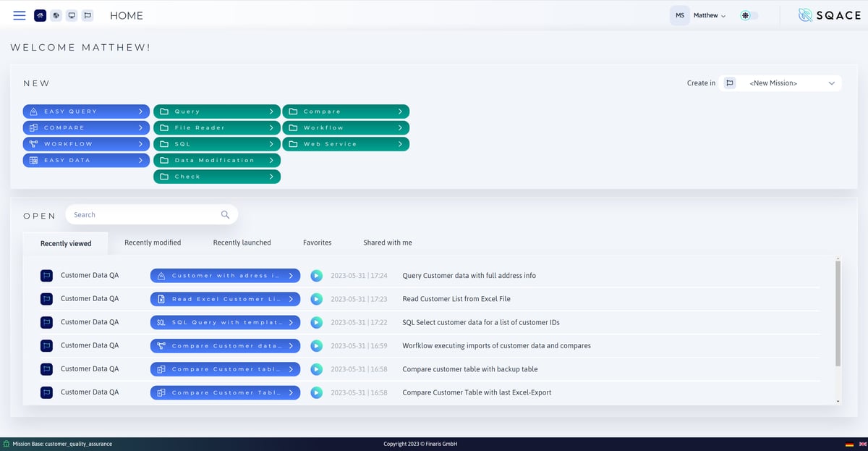
Task: Switch to the Shared with me tab
Action: pyautogui.click(x=388, y=243)
